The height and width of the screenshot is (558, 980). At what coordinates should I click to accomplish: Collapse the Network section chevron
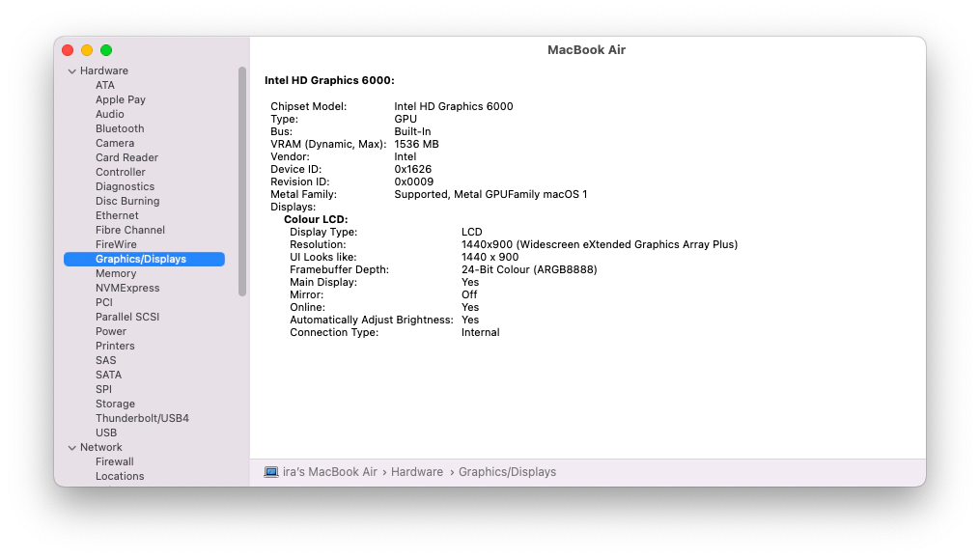[x=71, y=448]
